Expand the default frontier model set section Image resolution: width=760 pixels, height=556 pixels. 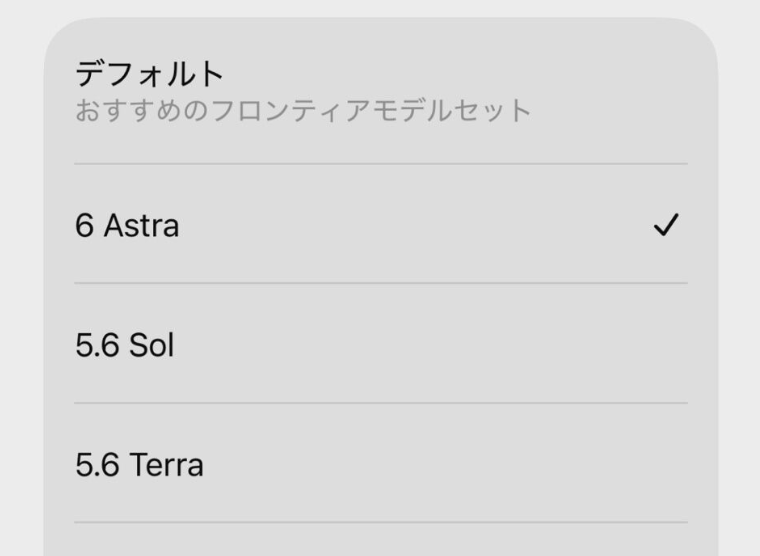click(x=381, y=91)
